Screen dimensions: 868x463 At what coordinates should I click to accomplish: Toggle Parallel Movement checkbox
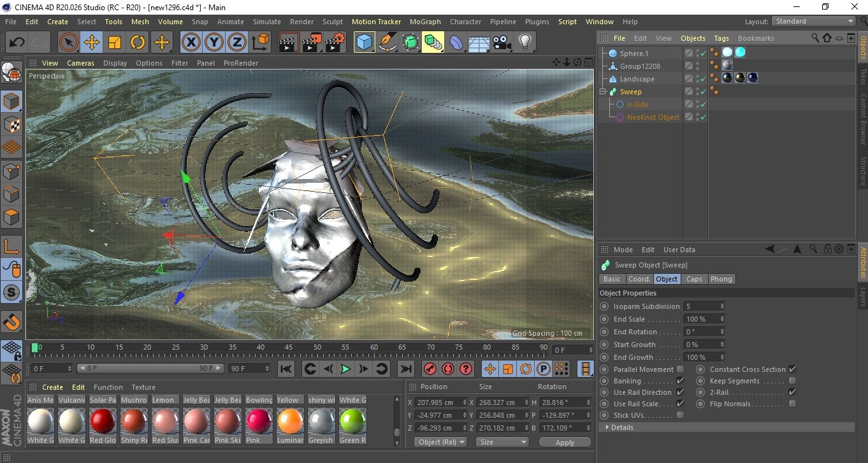tap(680, 369)
